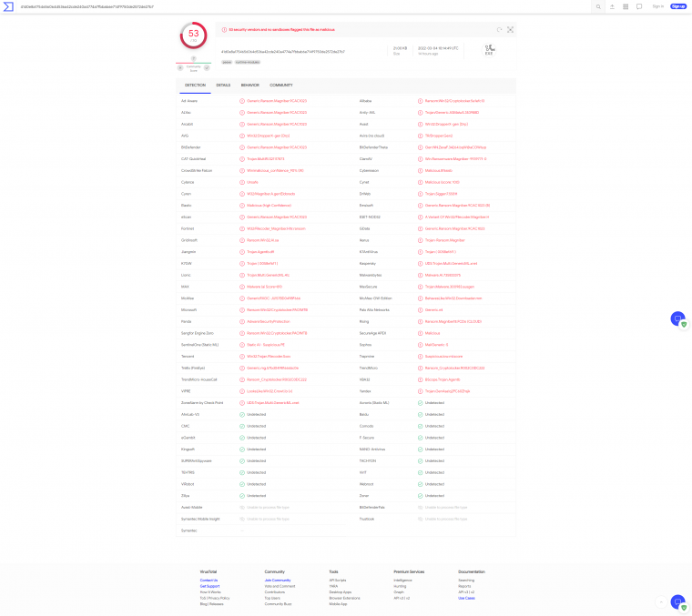Open the Community Buzz footer link
Viewport: 692px width, 616px height.
[278, 604]
